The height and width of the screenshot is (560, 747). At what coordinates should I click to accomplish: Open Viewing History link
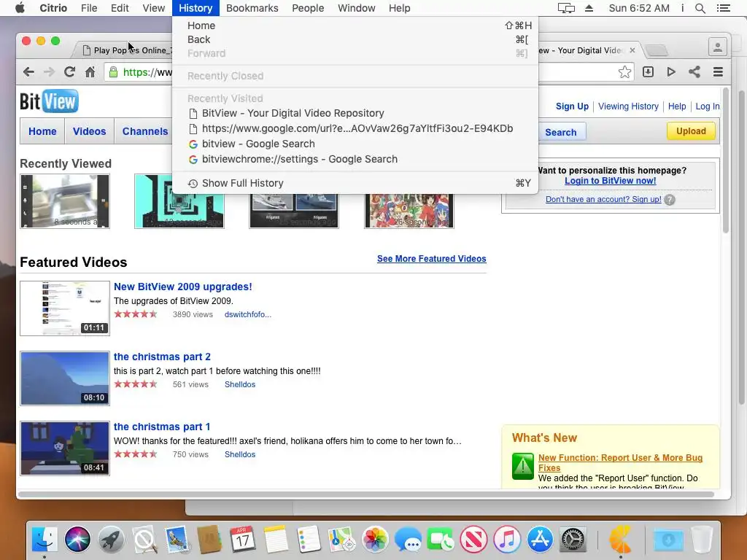coord(628,106)
